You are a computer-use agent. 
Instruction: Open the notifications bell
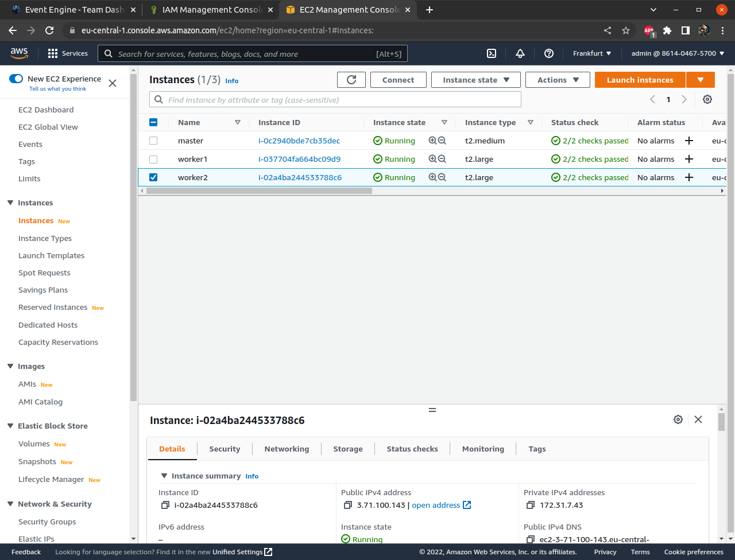point(520,53)
